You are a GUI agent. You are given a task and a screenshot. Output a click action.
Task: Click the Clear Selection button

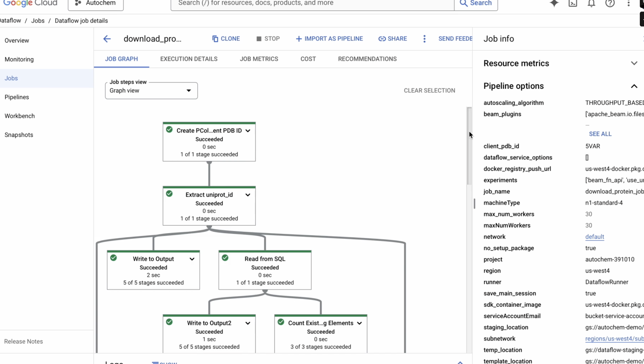[x=429, y=91]
